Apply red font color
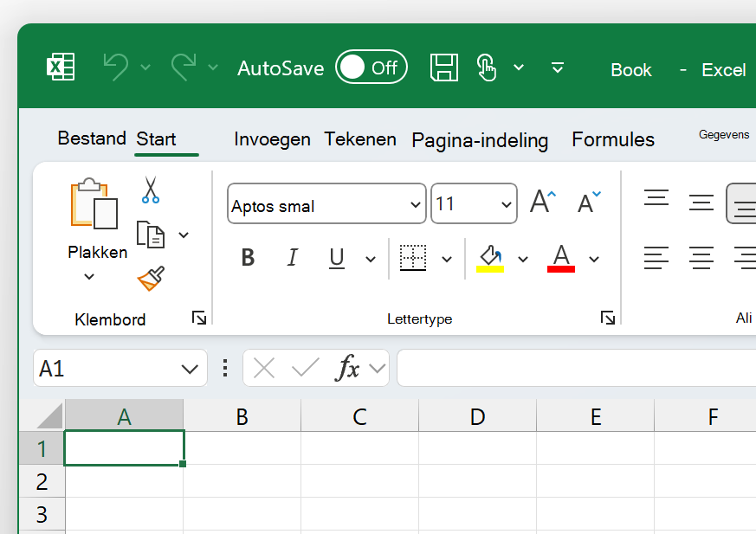This screenshot has height=534, width=756. tap(561, 258)
